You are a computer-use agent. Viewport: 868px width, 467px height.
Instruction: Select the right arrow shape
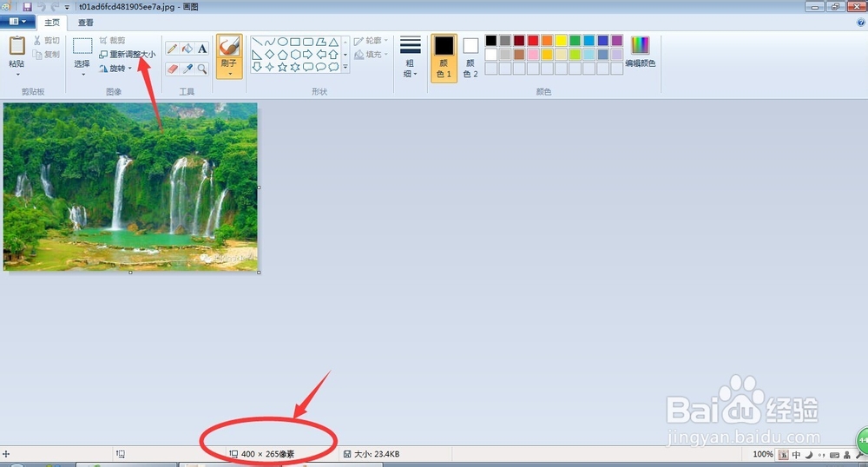pyautogui.click(x=308, y=55)
